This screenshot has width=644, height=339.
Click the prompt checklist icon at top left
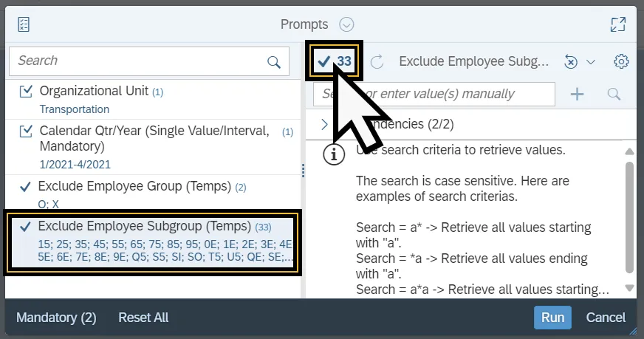point(24,24)
